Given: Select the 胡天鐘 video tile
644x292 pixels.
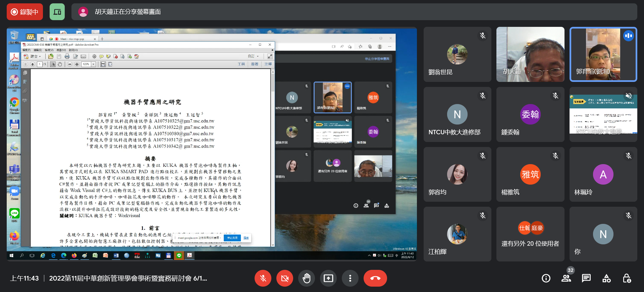Looking at the screenshot, I should (530, 54).
